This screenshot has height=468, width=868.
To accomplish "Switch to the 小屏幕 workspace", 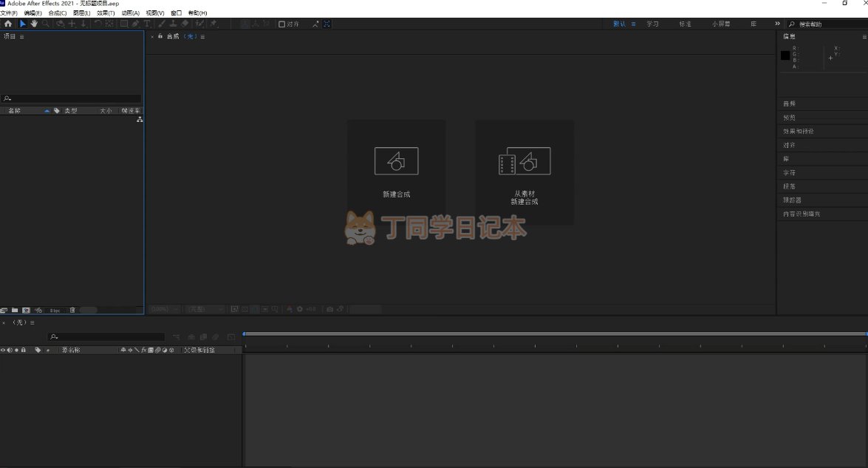I will pyautogui.click(x=721, y=24).
